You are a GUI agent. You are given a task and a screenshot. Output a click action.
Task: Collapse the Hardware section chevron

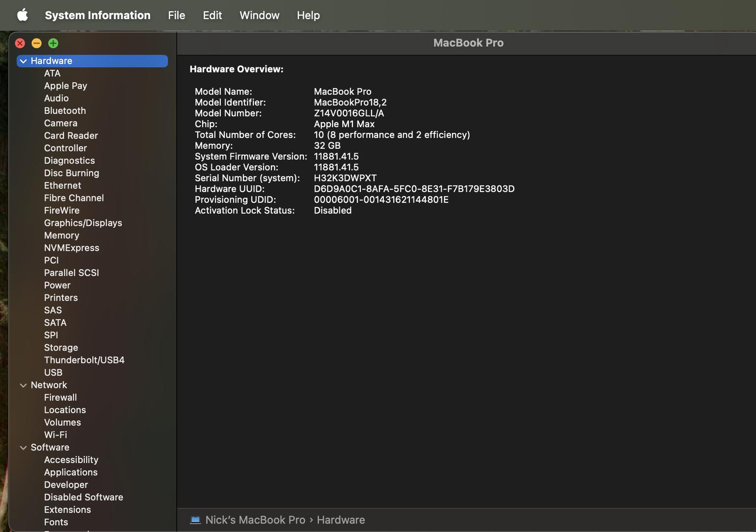pos(23,61)
